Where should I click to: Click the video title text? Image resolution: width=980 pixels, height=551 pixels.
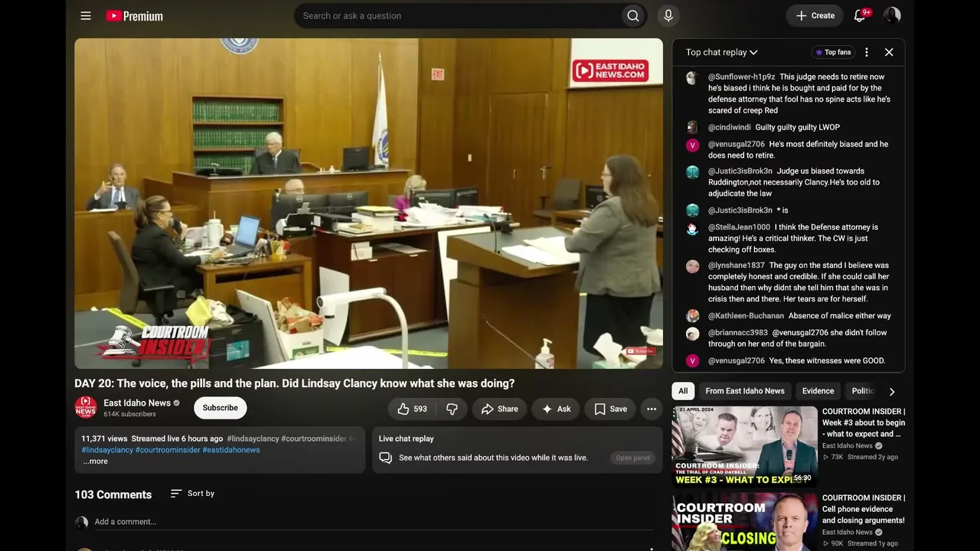[x=295, y=383]
